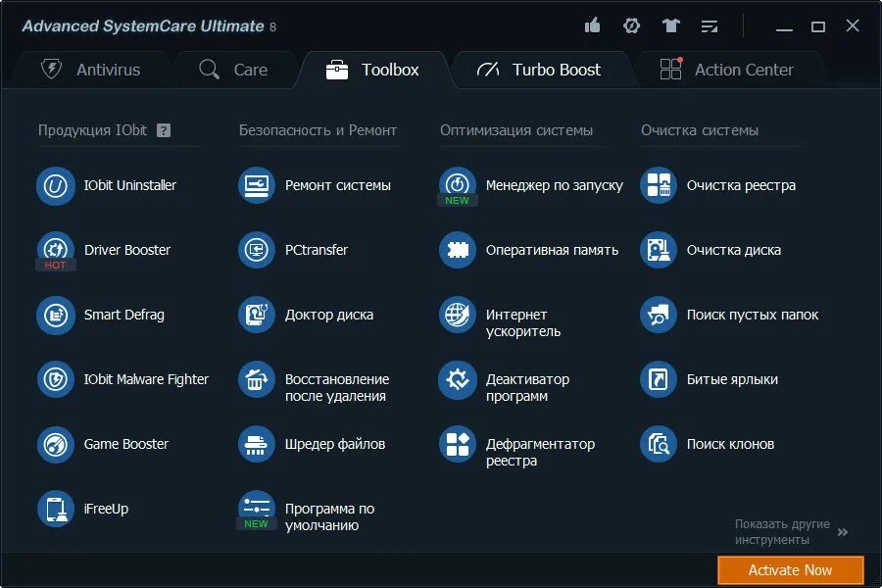Open Программа по умолчанию icon

(x=257, y=510)
